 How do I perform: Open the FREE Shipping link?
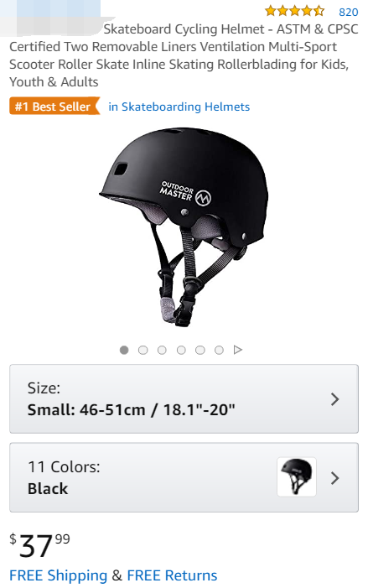[58, 575]
